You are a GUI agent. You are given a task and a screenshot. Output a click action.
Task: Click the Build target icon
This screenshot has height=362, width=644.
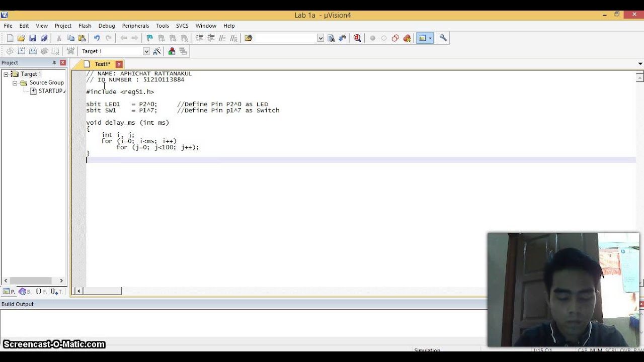tap(22, 51)
